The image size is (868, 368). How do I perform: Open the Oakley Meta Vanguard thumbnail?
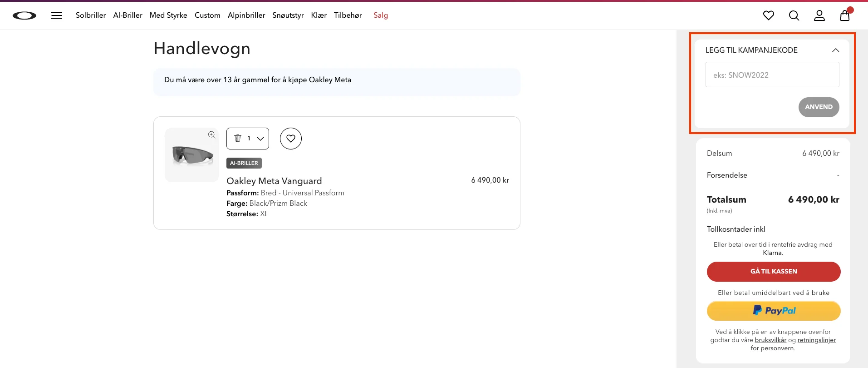192,155
